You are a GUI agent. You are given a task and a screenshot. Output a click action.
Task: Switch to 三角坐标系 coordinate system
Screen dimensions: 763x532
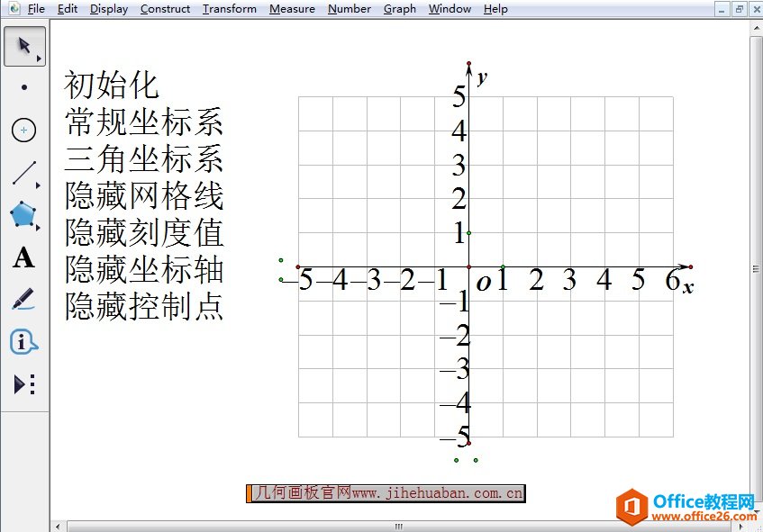click(144, 159)
